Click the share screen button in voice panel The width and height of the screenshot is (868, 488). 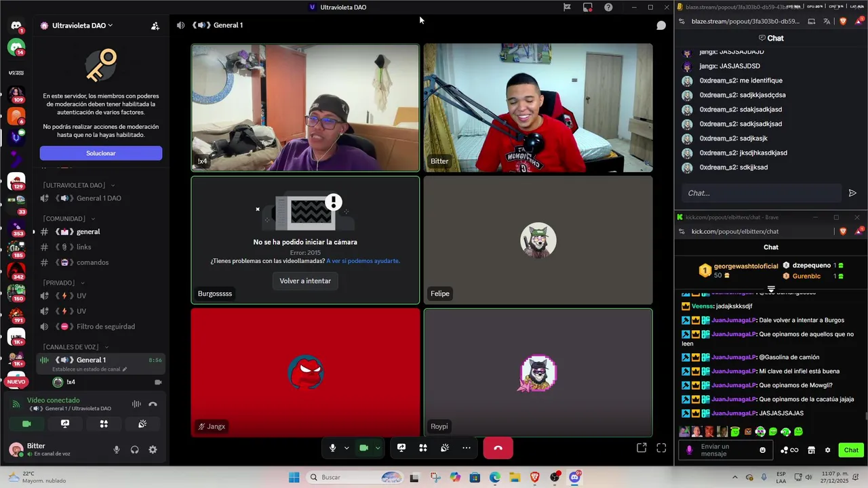65,424
